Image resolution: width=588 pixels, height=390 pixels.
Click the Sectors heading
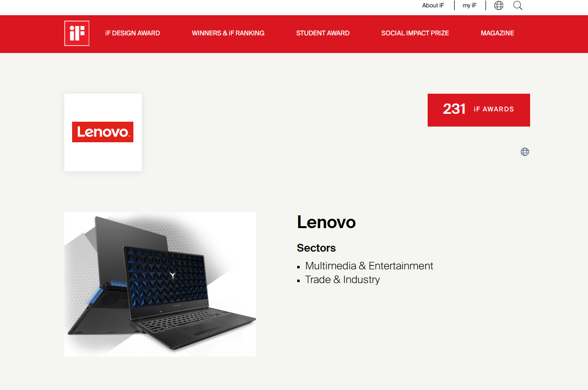pos(316,248)
